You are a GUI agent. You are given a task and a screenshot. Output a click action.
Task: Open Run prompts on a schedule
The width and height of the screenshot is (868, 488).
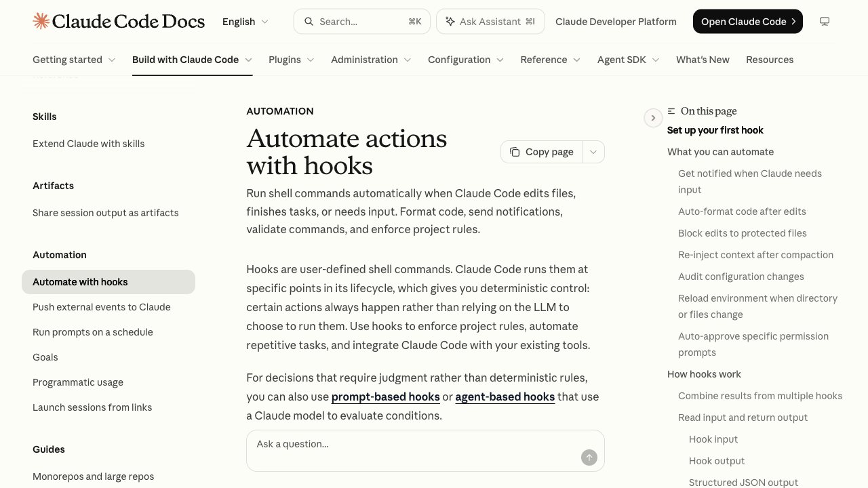point(93,332)
